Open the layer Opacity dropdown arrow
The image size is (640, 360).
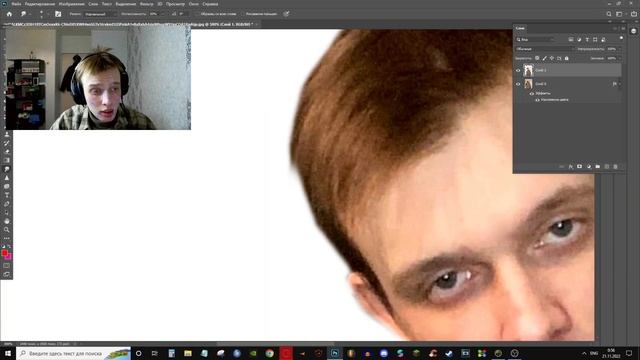pos(619,49)
